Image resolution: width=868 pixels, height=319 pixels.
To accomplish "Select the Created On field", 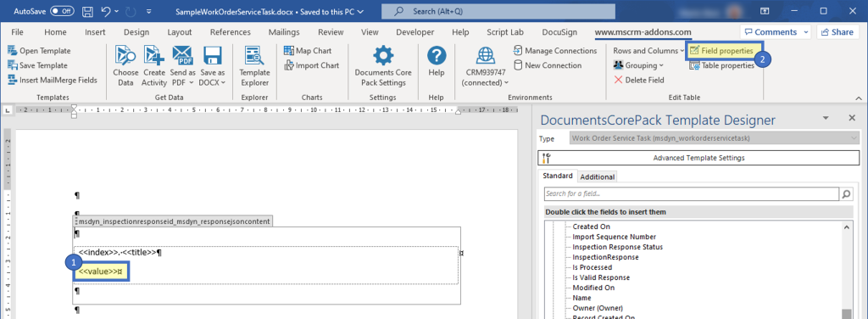I will 591,227.
